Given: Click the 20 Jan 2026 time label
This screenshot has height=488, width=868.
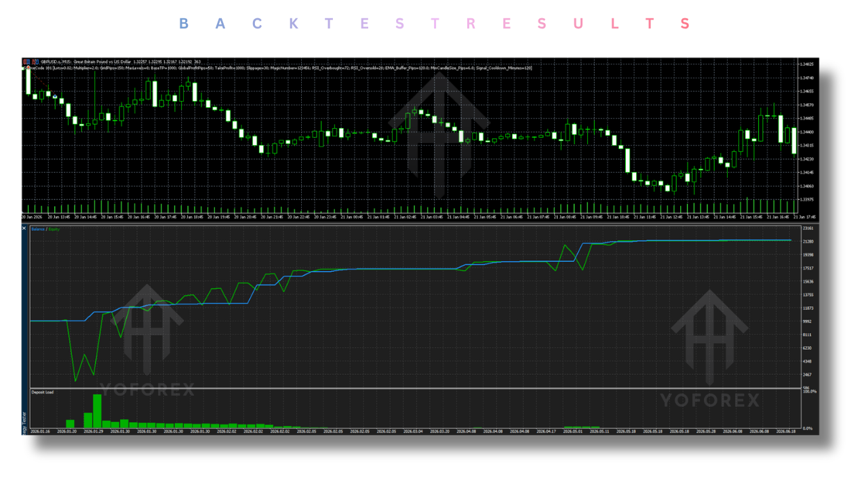Looking at the screenshot, I should (x=32, y=217).
